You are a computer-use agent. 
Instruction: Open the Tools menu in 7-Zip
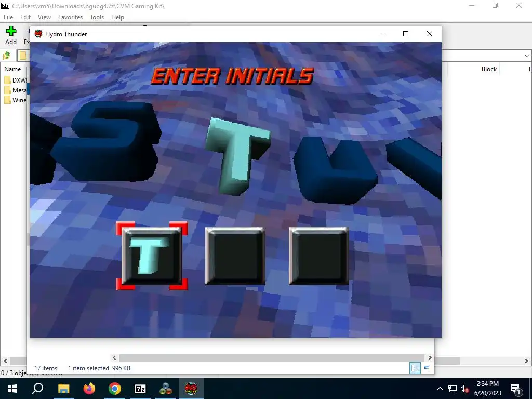(97, 17)
